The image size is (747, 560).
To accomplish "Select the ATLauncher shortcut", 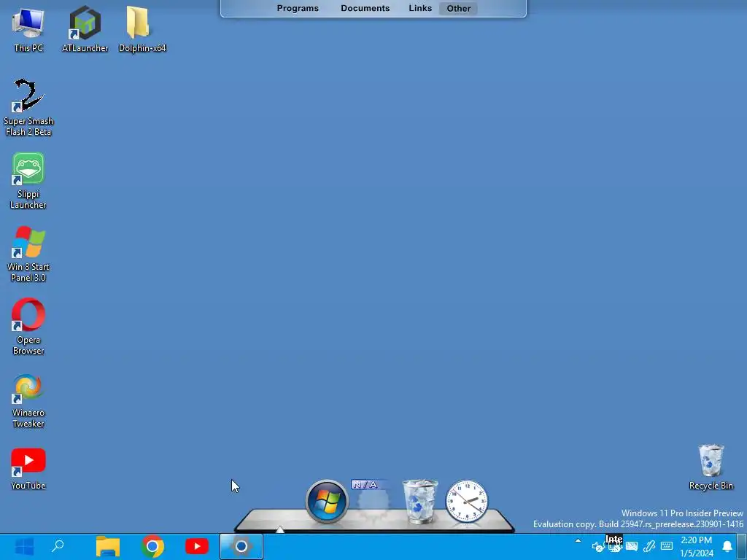I will point(85,29).
